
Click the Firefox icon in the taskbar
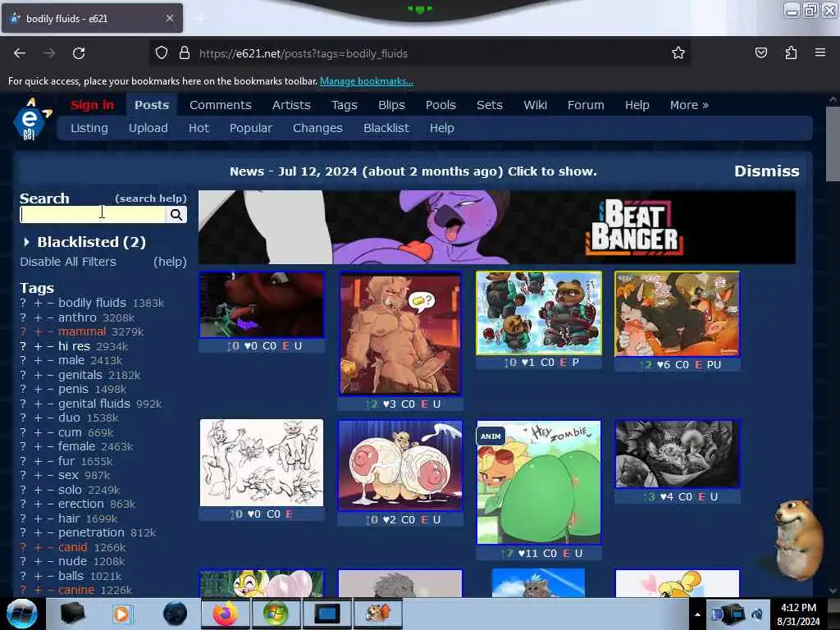click(225, 614)
